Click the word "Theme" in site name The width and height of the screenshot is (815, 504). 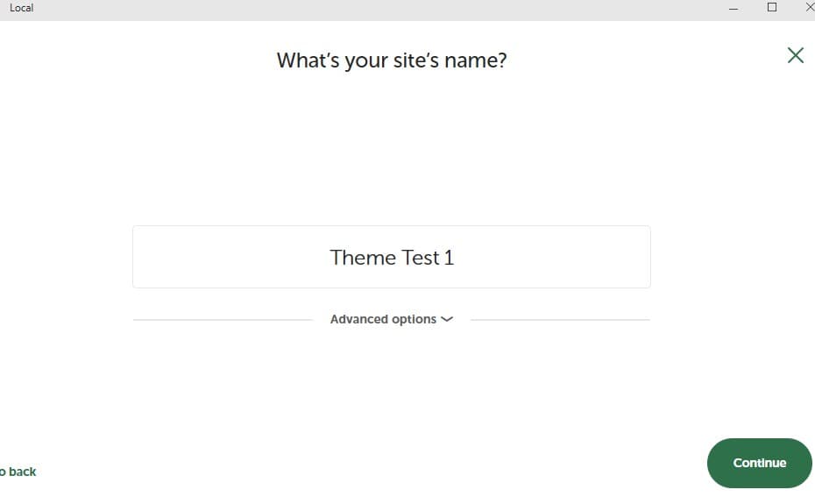[362, 257]
